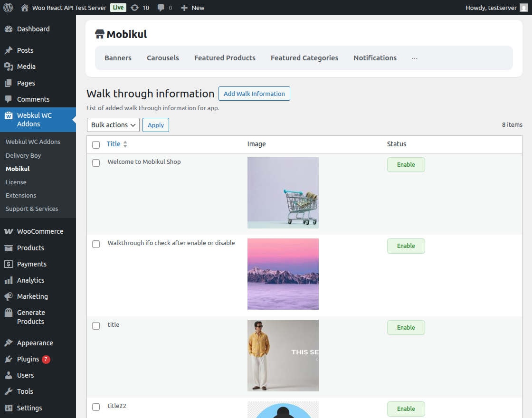The width and height of the screenshot is (532, 418).
Task: Open updates via the refresh icon showing 10
Action: (x=135, y=8)
